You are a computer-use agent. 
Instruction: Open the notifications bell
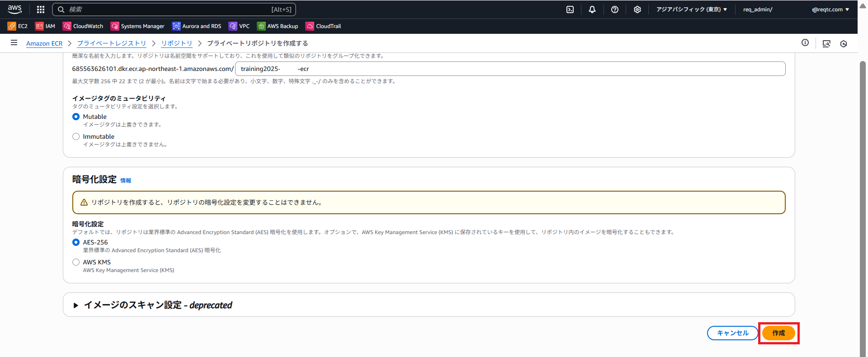(x=592, y=9)
